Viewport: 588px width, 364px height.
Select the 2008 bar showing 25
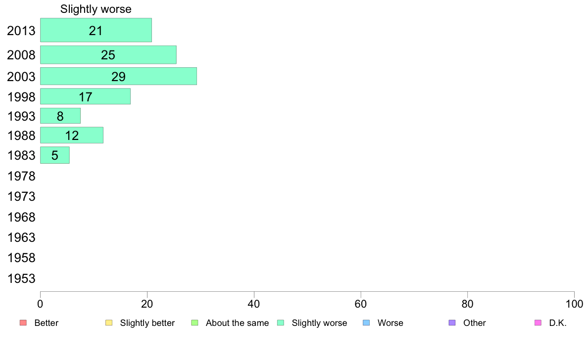pos(108,55)
